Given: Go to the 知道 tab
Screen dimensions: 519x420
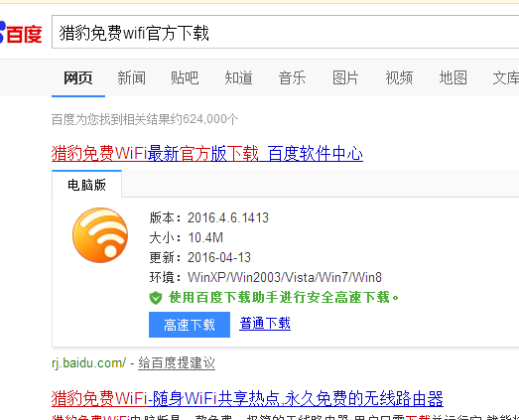Looking at the screenshot, I should coord(238,78).
